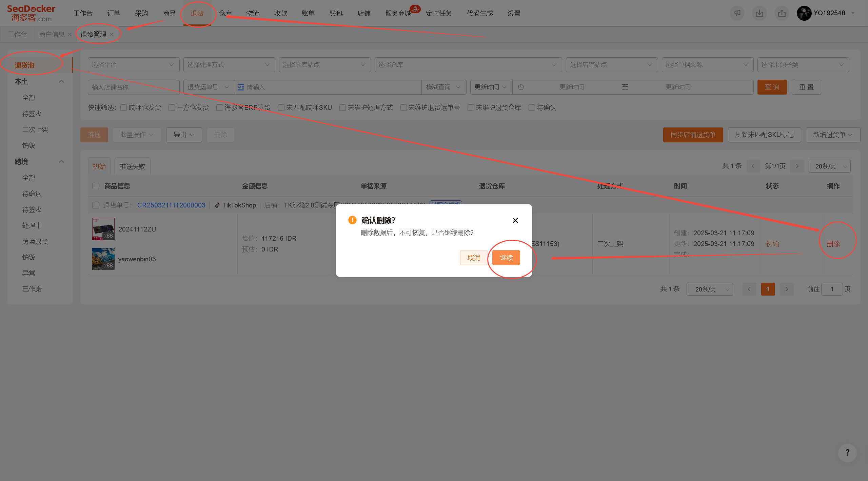This screenshot has height=481, width=868.
Task: Close the confirm delete dialog with X
Action: pos(515,220)
